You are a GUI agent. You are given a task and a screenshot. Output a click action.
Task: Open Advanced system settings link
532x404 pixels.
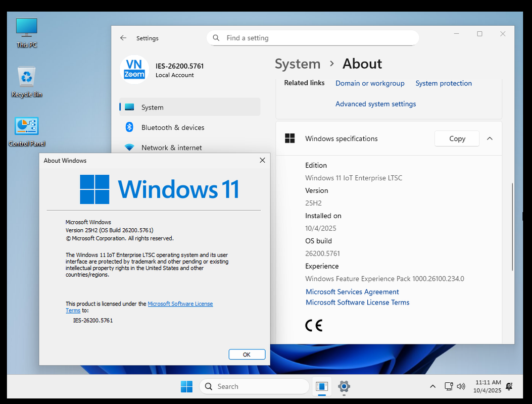click(375, 104)
